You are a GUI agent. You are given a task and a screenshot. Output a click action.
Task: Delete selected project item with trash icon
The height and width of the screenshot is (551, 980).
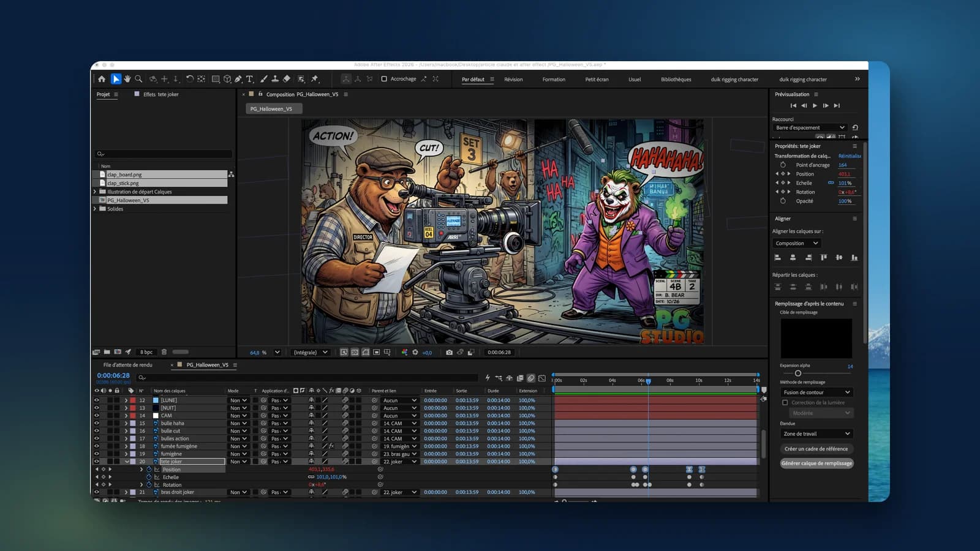[164, 352]
